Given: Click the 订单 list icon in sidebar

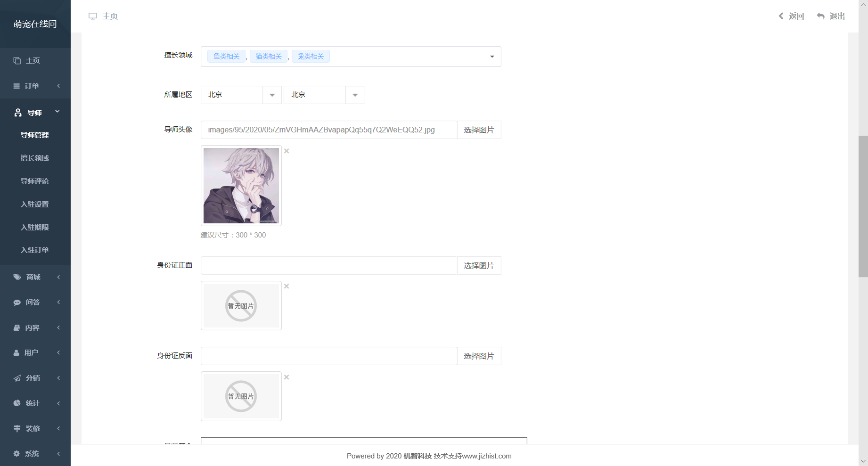Looking at the screenshot, I should point(16,86).
